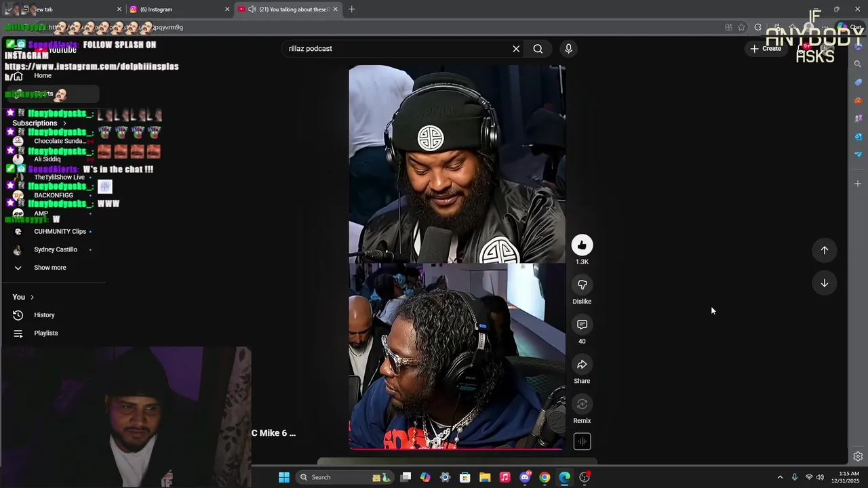This screenshot has height=488, width=868.
Task: Go to the next Short with down arrow
Action: pos(825,283)
